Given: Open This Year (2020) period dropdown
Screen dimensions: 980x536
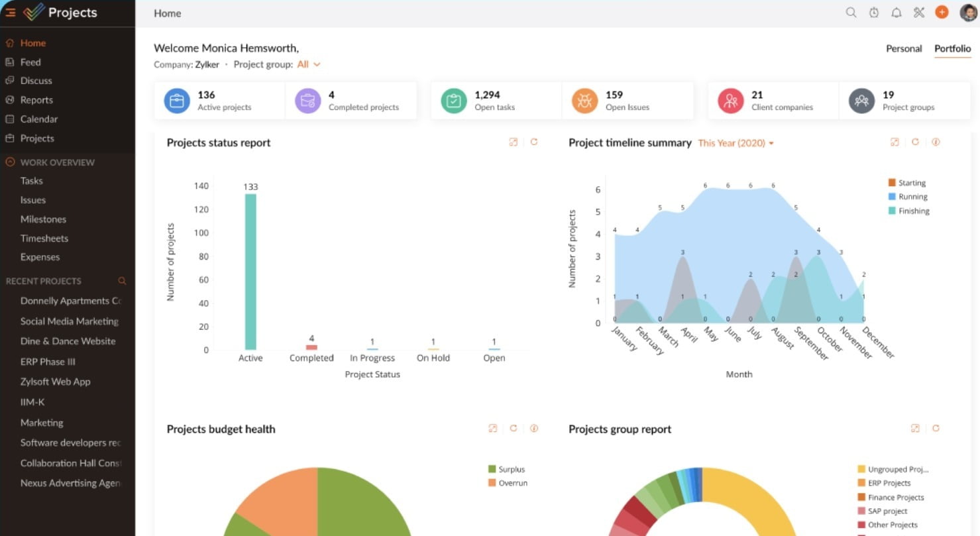Looking at the screenshot, I should (x=735, y=142).
